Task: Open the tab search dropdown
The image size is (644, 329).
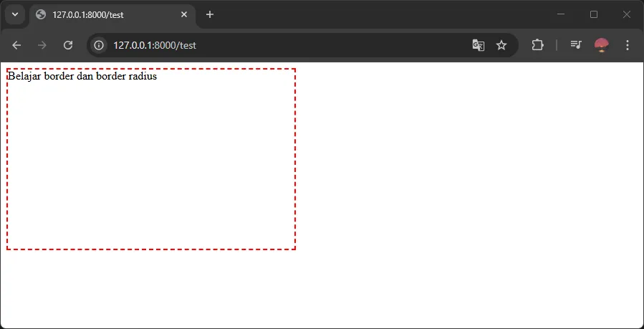Action: coord(14,14)
